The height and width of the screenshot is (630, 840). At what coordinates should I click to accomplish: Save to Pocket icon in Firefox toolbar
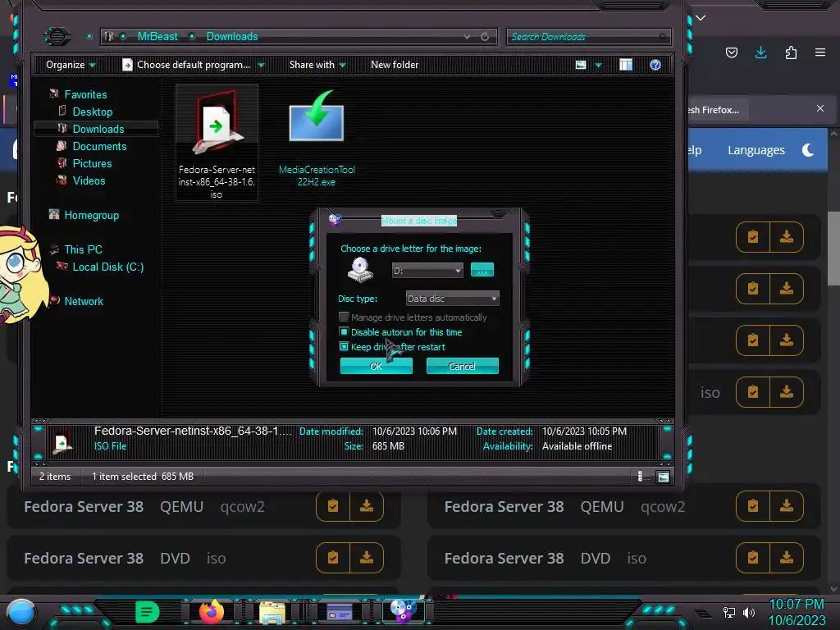[x=731, y=52]
